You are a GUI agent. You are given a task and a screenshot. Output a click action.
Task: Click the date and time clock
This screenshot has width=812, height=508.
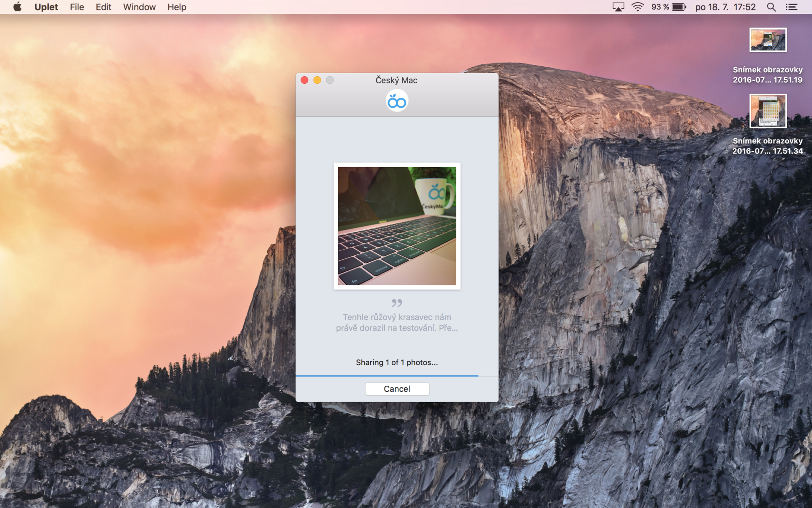(725, 7)
